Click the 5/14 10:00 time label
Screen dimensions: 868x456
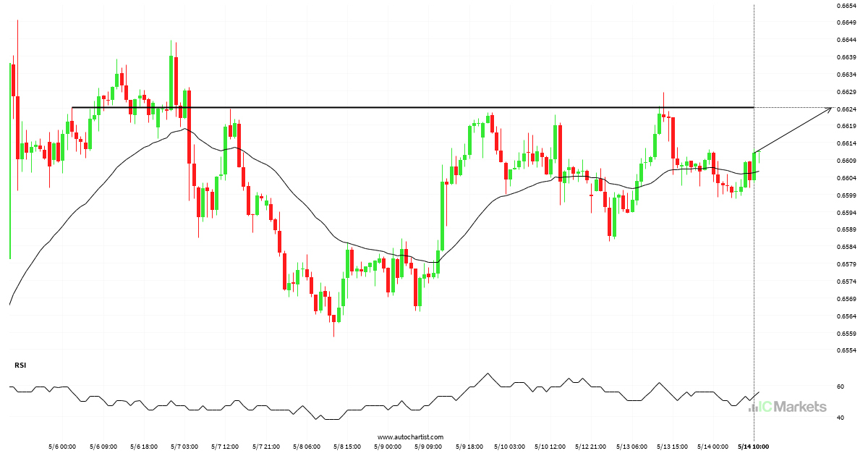point(754,447)
